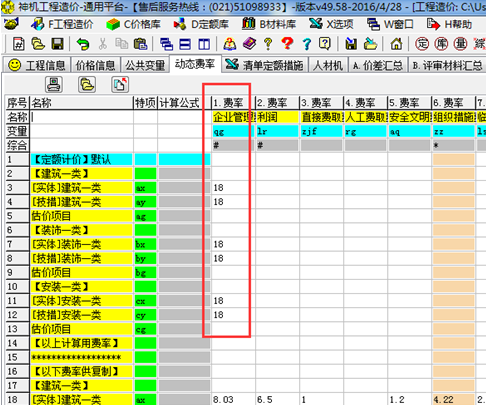Image resolution: width=486 pixels, height=405 pixels.
Task: Switch to the 清单定额措施 tab
Action: [x=265, y=65]
